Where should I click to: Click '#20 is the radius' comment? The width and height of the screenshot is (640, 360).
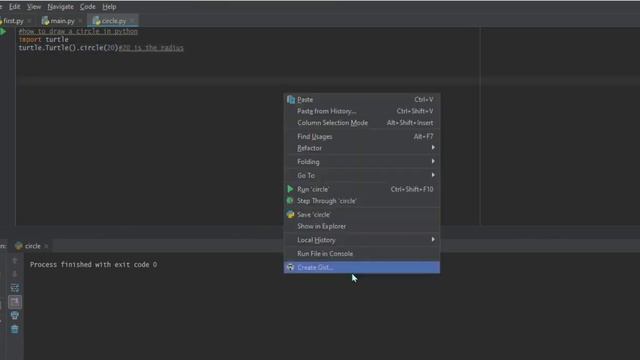[x=151, y=48]
